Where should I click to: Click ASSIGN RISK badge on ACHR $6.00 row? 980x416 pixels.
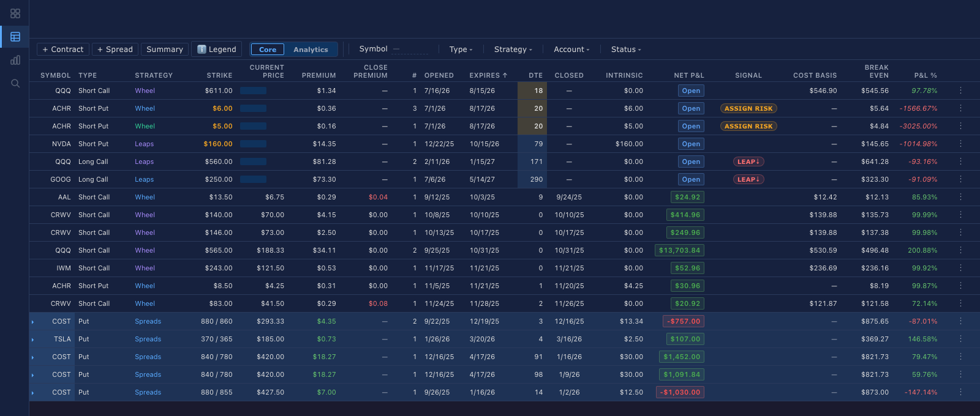pos(748,108)
